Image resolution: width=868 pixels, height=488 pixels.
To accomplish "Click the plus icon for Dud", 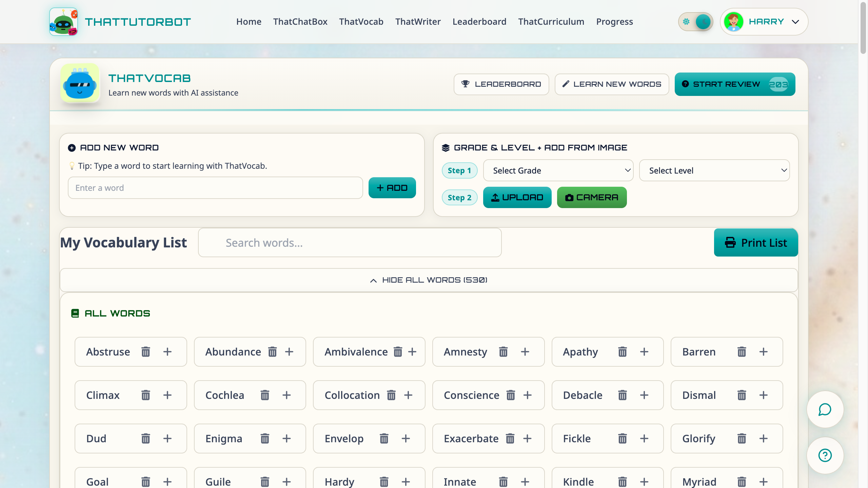I will (x=167, y=439).
